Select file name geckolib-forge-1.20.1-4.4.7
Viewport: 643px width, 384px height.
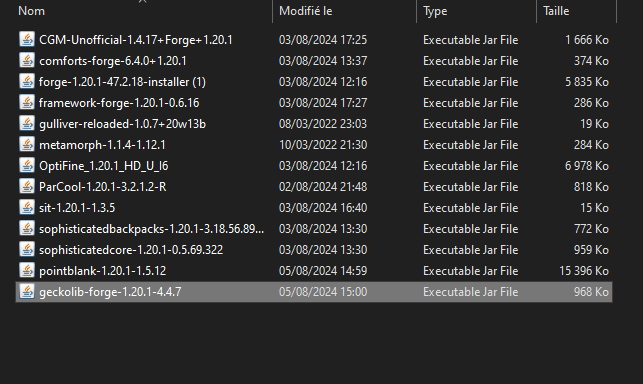pyautogui.click(x=110, y=292)
